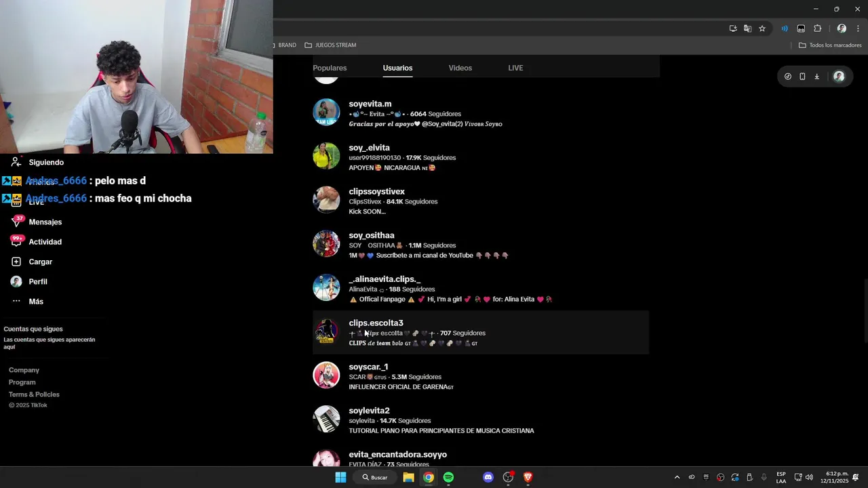Click the Buscar taskbar search box
Screen dimensions: 868x488
375,477
